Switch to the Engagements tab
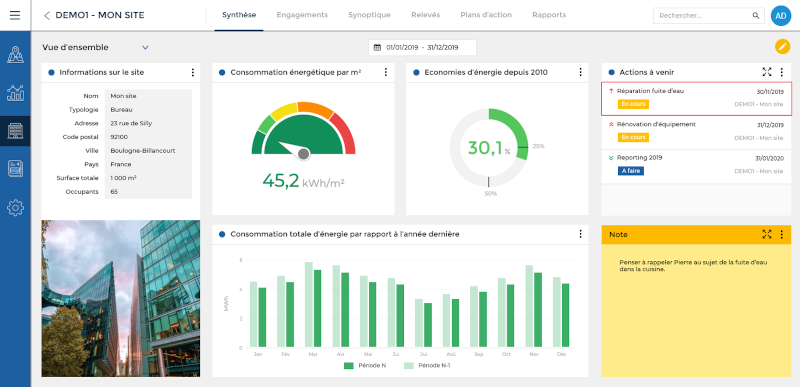The width and height of the screenshot is (800, 387). (x=302, y=15)
